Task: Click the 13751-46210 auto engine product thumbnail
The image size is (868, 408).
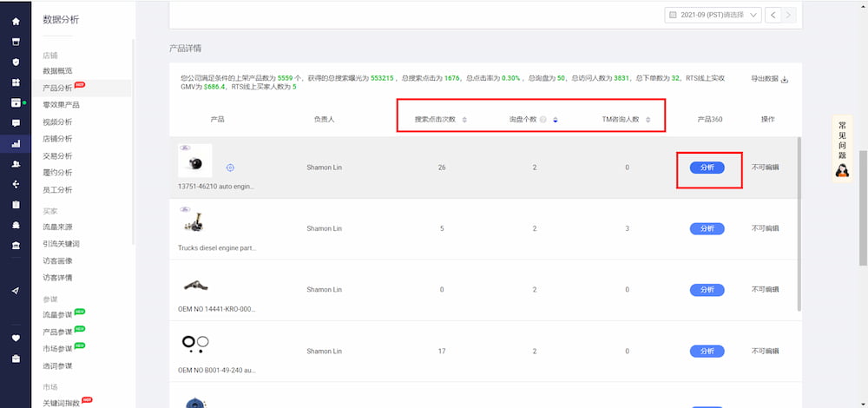Action: click(x=194, y=161)
